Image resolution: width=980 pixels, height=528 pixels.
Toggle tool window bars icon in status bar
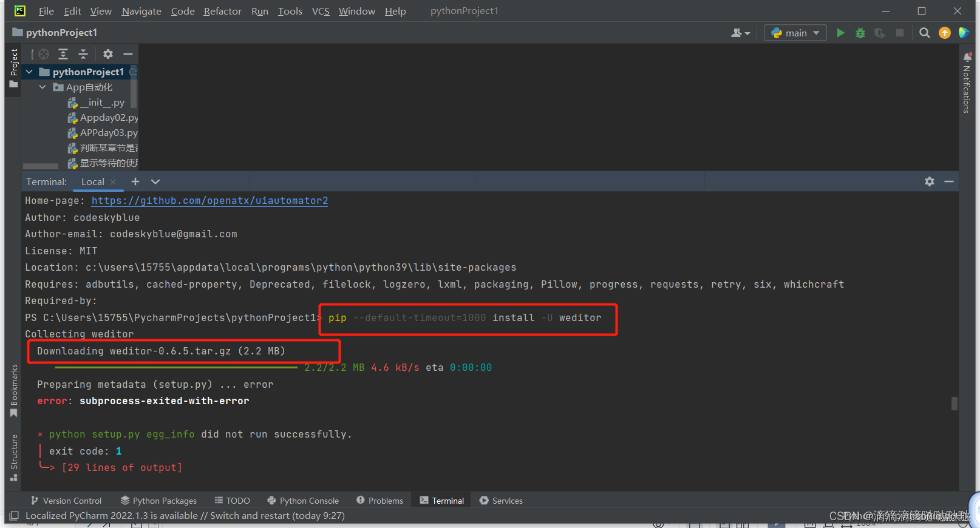[14, 516]
